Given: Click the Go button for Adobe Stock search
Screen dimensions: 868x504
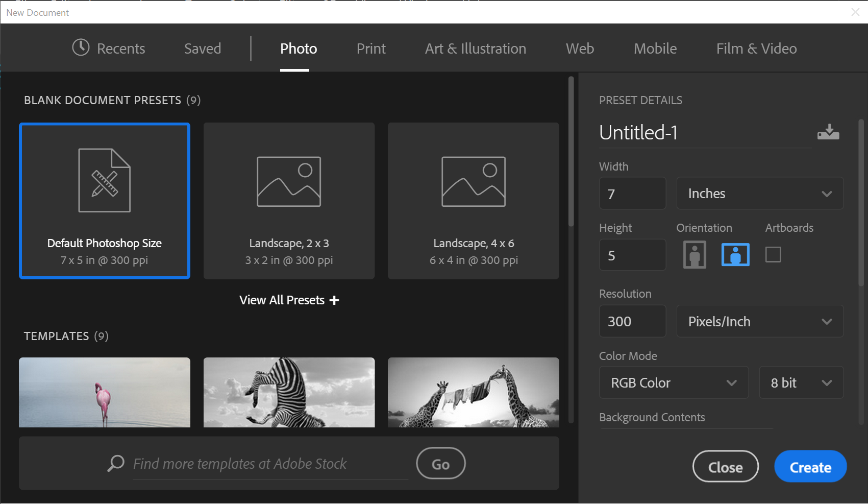Looking at the screenshot, I should (440, 463).
